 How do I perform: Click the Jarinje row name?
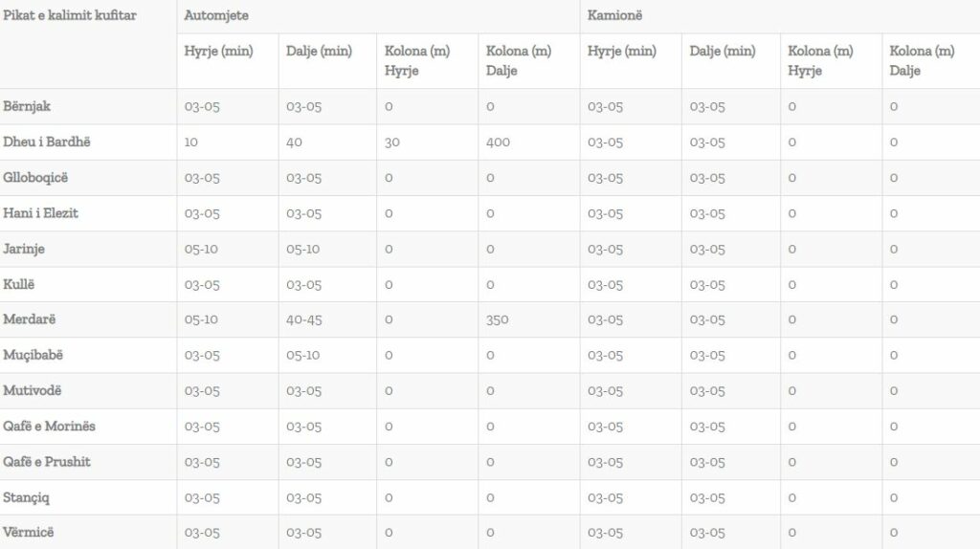point(24,249)
